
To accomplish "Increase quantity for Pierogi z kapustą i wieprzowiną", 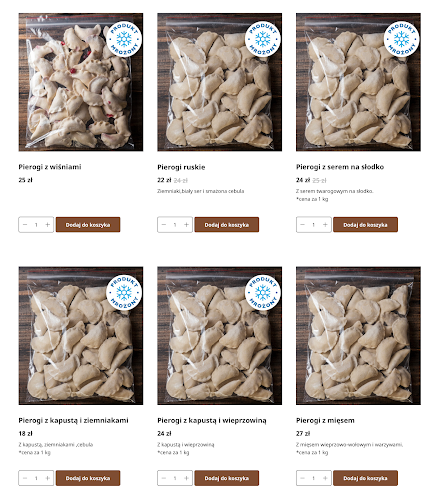I will point(186,478).
